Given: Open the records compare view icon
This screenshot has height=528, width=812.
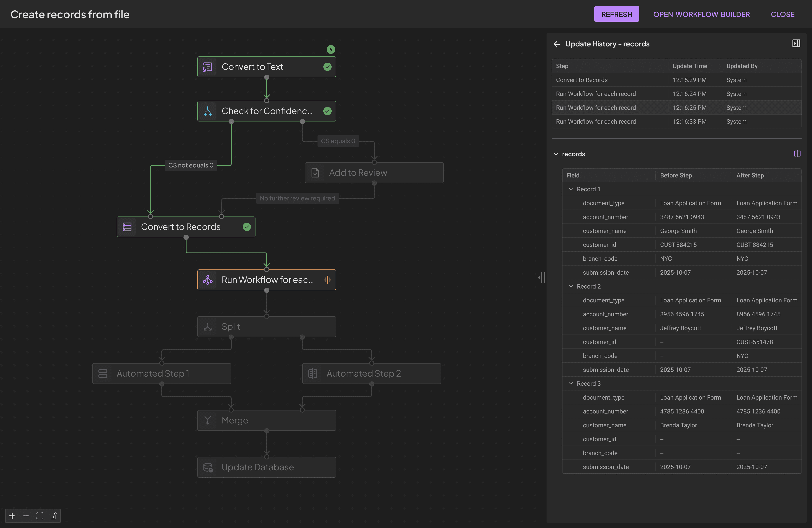Looking at the screenshot, I should 797,154.
